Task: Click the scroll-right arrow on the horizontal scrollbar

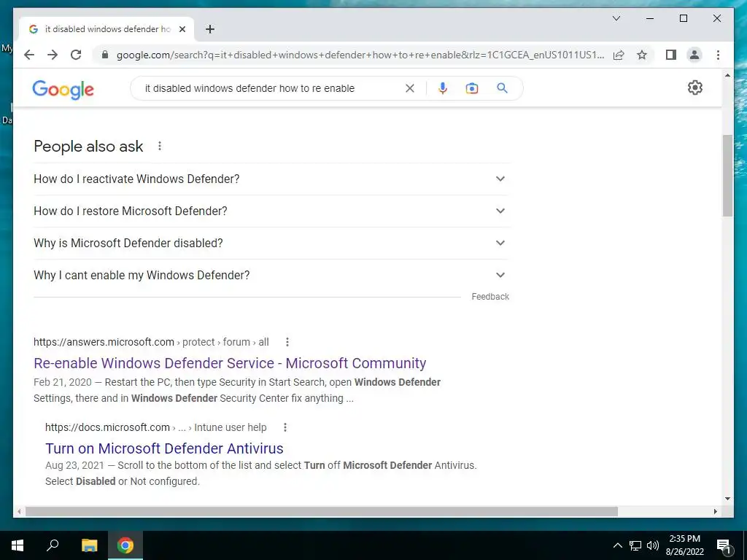Action: 715,511
